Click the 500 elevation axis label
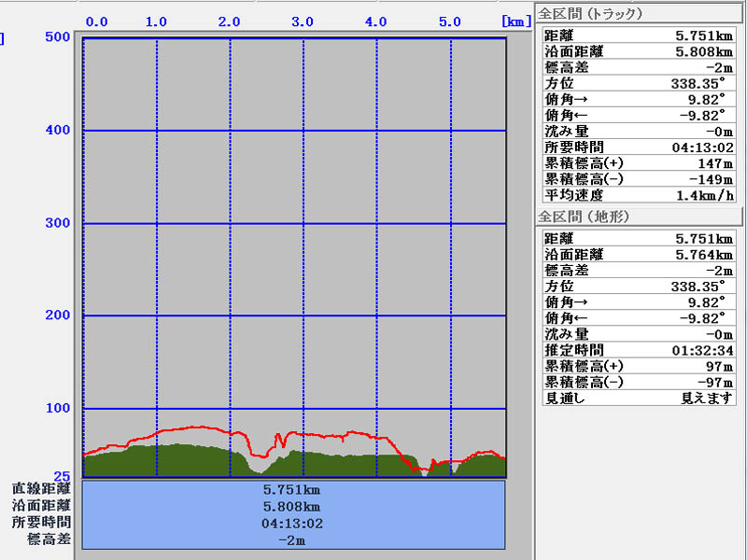 [58, 37]
